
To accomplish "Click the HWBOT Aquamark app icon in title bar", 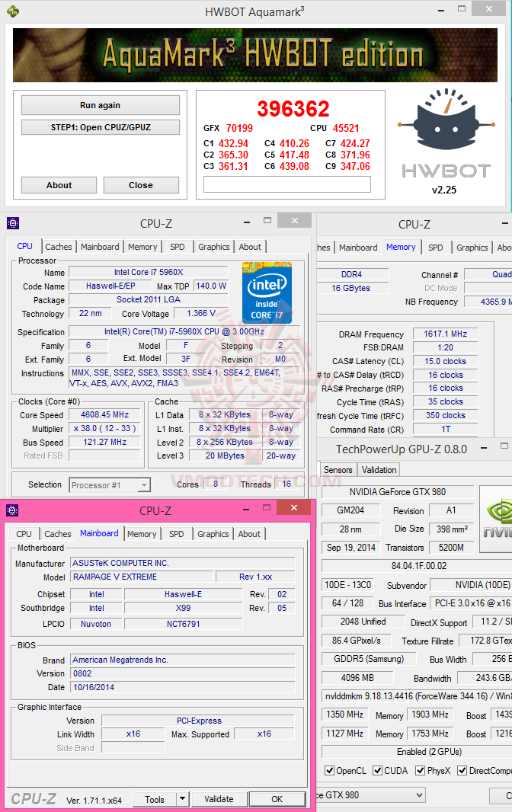I will pos(13,11).
